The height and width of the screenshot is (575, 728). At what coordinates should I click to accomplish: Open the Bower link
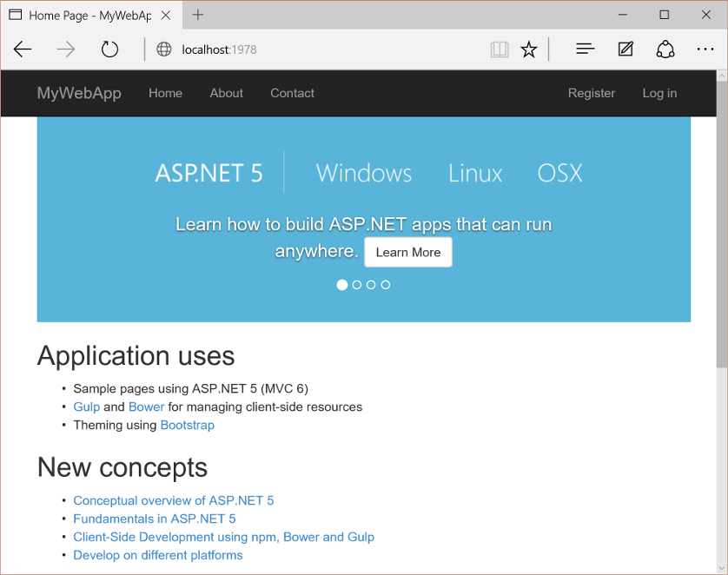(x=146, y=407)
